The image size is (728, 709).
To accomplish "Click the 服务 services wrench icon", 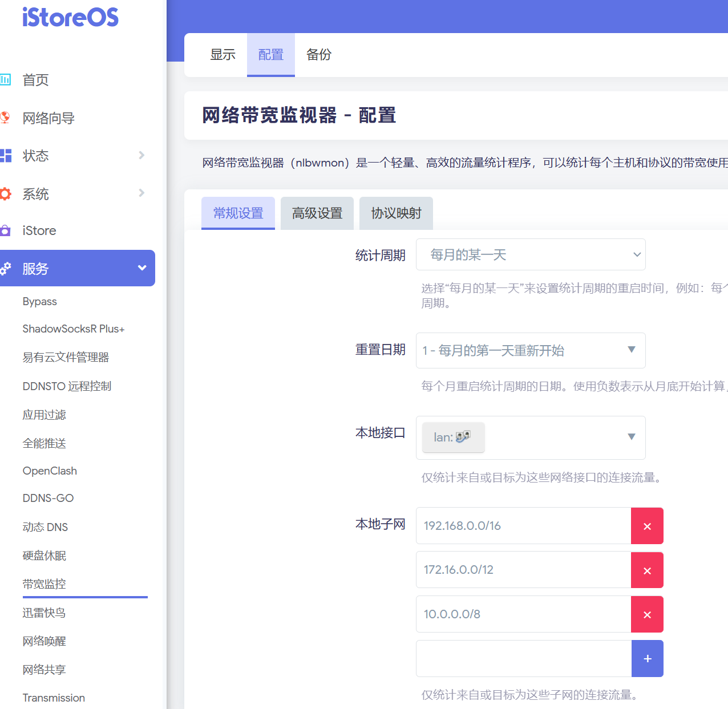I will click(7, 268).
